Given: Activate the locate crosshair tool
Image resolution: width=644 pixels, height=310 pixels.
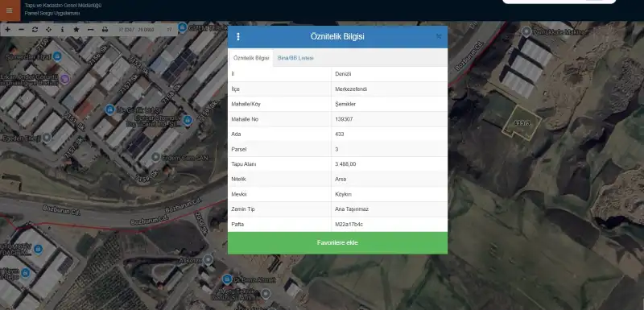Looking at the screenshot, I should pyautogui.click(x=49, y=30).
